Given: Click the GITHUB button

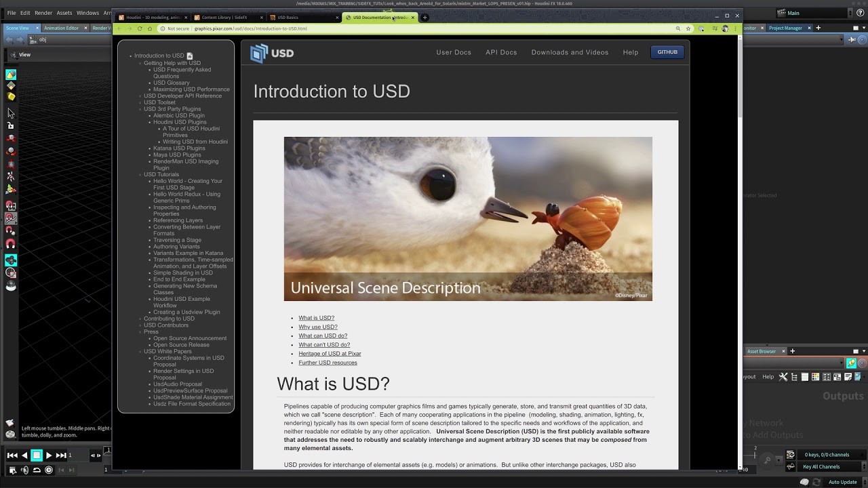Looking at the screenshot, I should pos(667,52).
